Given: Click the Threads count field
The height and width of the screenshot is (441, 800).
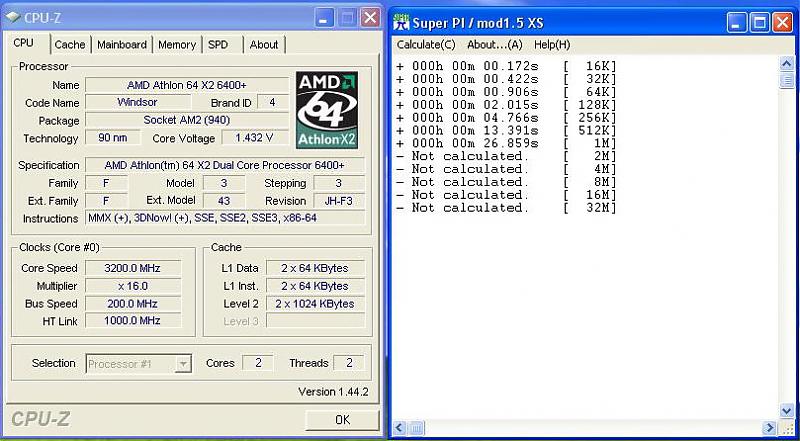Looking at the screenshot, I should pyautogui.click(x=349, y=363).
